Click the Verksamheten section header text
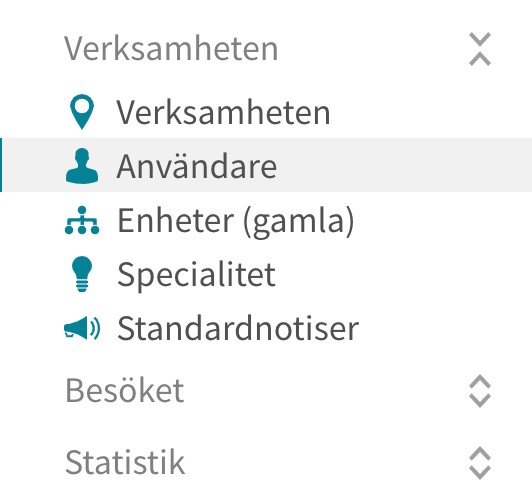This screenshot has width=532, height=492. (x=171, y=49)
